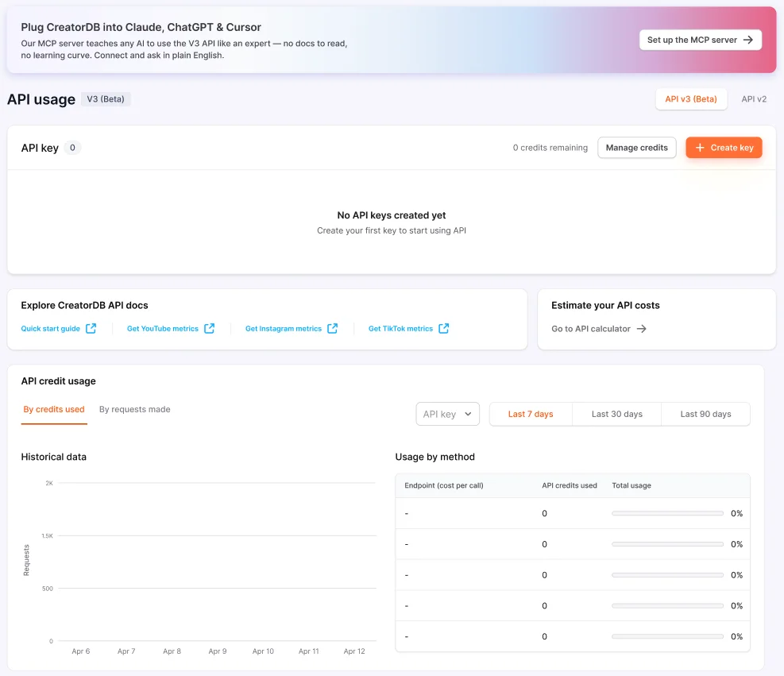Go to API calculator link

[591, 329]
